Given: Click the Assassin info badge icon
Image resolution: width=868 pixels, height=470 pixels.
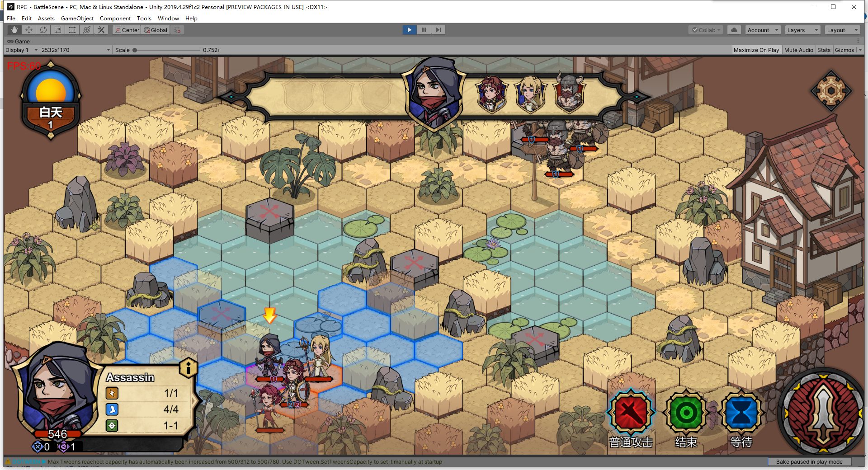Looking at the screenshot, I should pos(188,368).
